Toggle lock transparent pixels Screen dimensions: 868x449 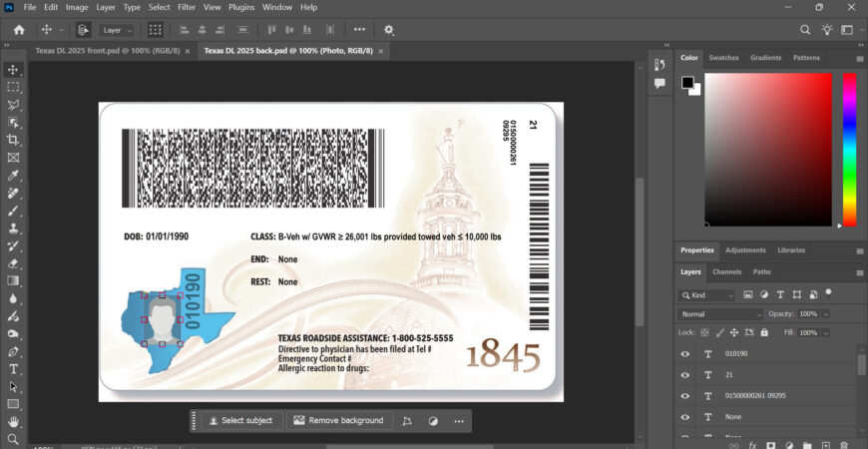pos(704,332)
